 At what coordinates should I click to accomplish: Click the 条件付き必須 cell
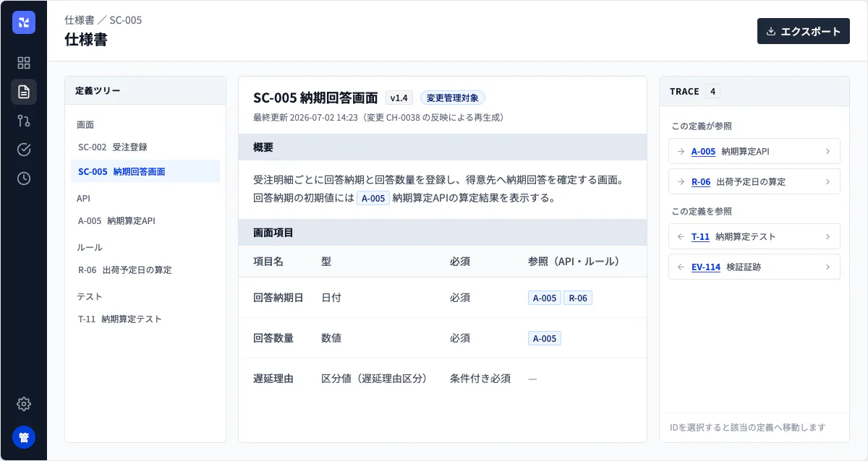480,379
